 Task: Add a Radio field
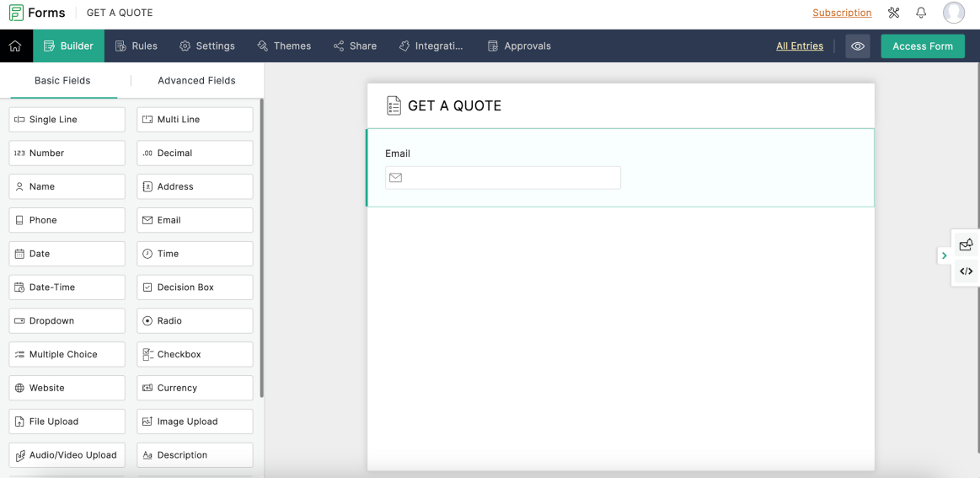(195, 321)
